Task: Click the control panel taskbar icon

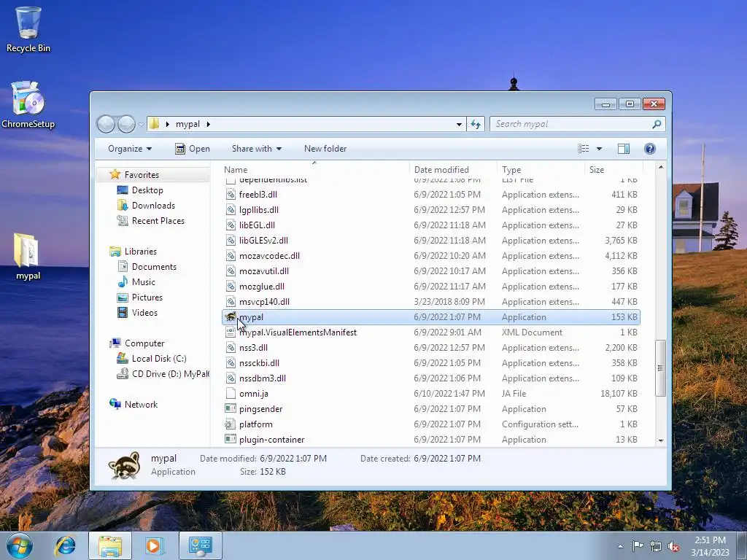Action: click(200, 545)
